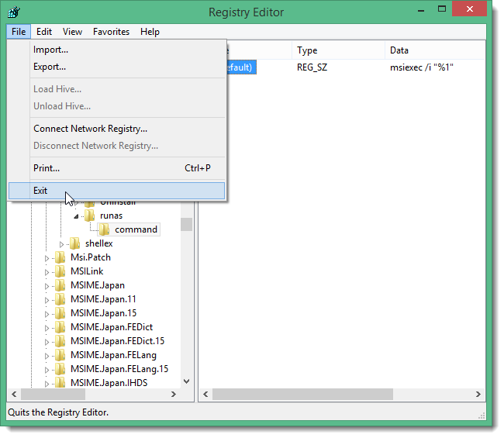
Task: Expand the MSIME.Japan.FELang tree node
Action: click(x=47, y=356)
